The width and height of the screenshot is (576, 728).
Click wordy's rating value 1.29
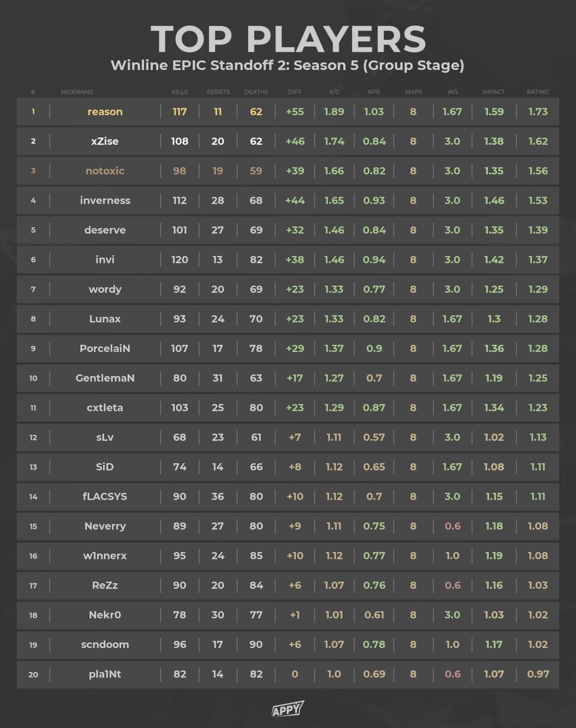(538, 289)
